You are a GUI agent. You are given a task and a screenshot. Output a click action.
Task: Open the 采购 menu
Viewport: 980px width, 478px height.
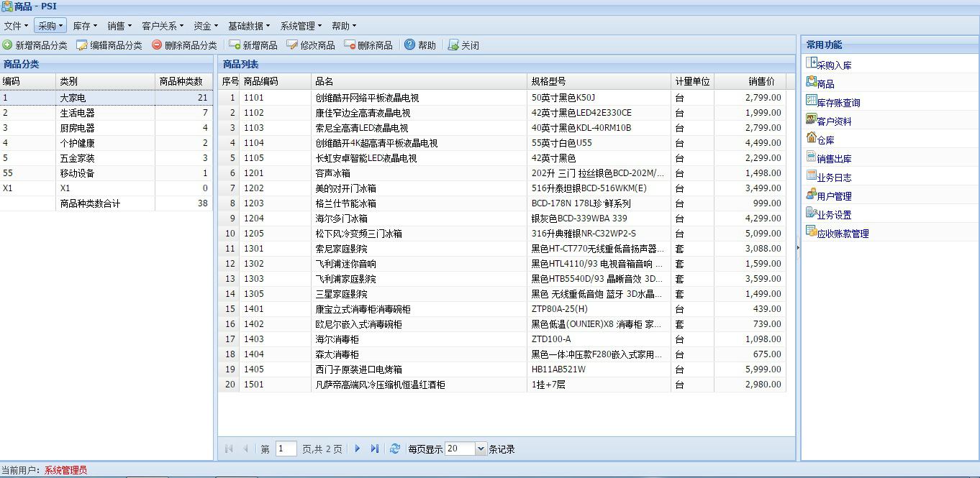50,26
